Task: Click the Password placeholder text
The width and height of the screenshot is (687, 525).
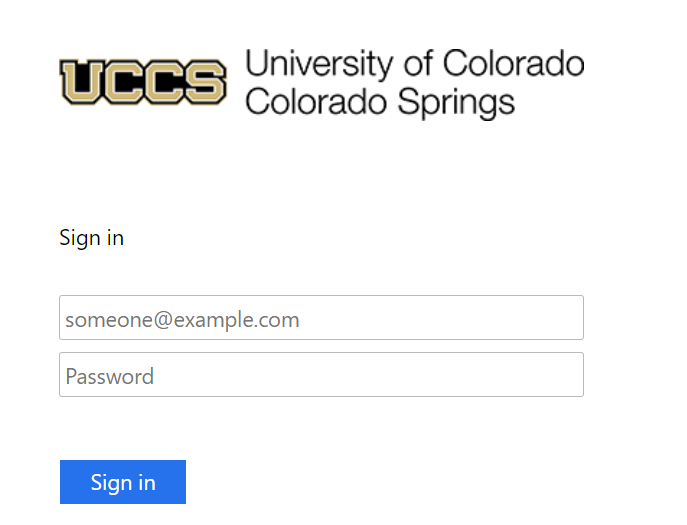Action: click(x=110, y=376)
